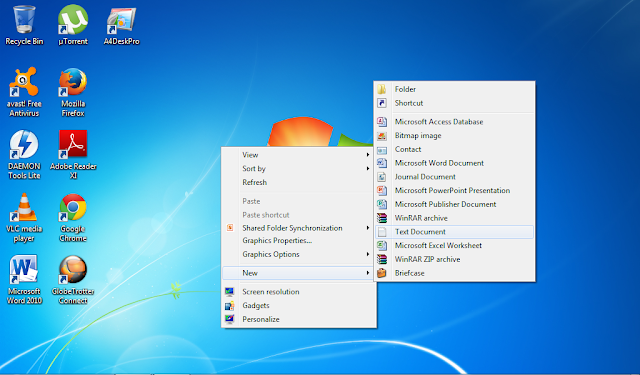Click the Shortcut icon in New submenu
Image resolution: width=640 pixels, height=375 pixels.
382,103
